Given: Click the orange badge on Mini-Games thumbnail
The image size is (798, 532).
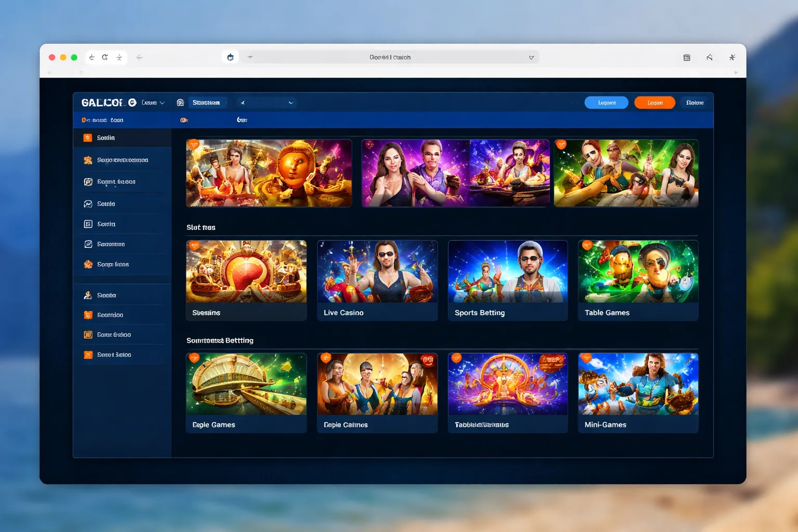Looking at the screenshot, I should [x=586, y=358].
